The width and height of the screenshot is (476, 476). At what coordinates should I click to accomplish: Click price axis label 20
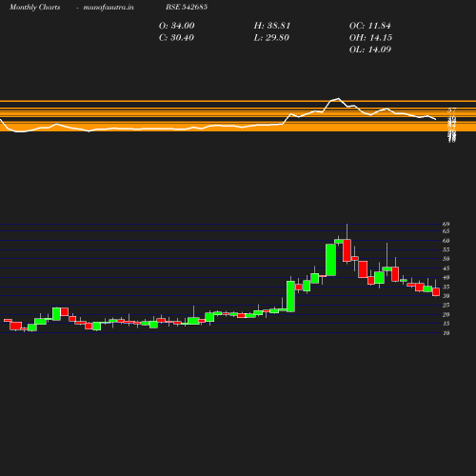tap(446, 314)
